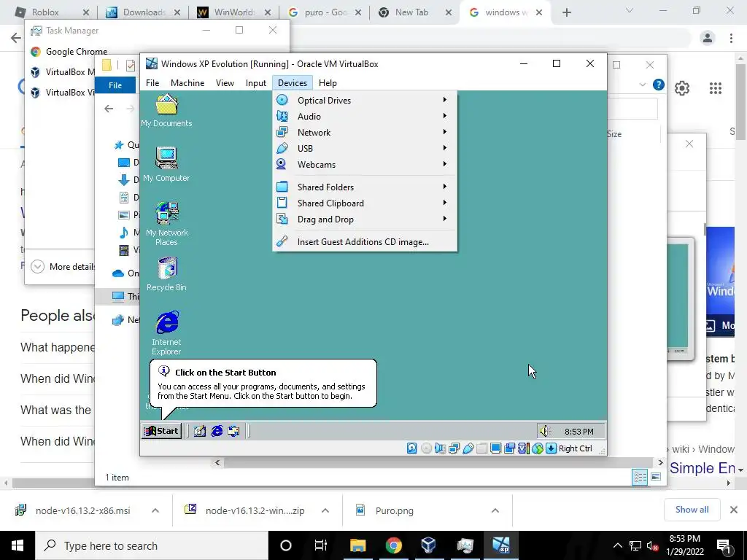Switch File Explorer to details view icon

pyautogui.click(x=640, y=477)
